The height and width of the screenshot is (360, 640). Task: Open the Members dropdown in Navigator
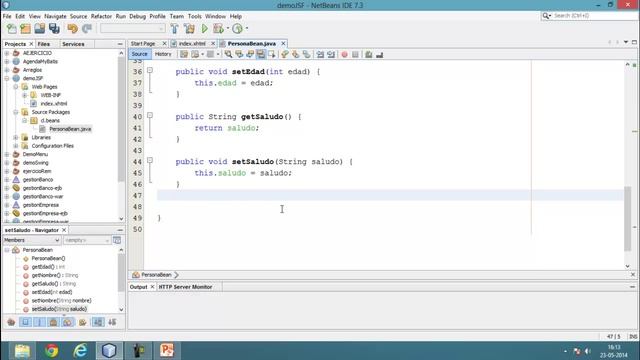coord(32,240)
